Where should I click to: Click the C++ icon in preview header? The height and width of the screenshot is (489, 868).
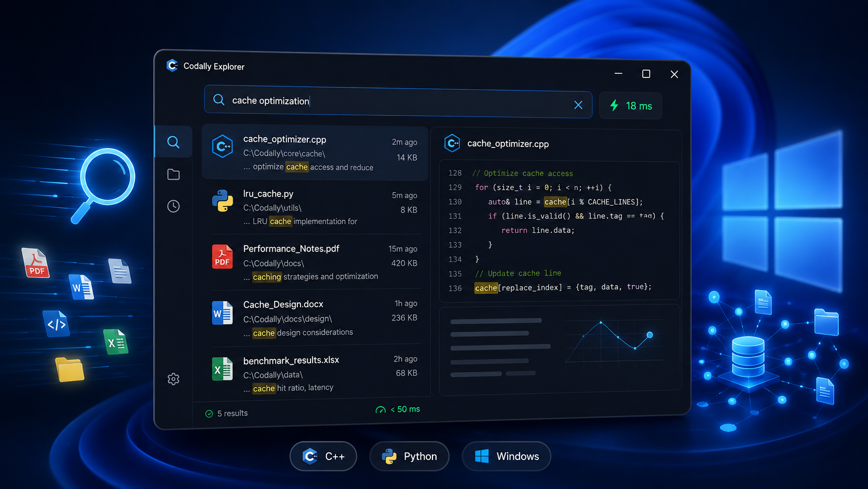(x=452, y=143)
